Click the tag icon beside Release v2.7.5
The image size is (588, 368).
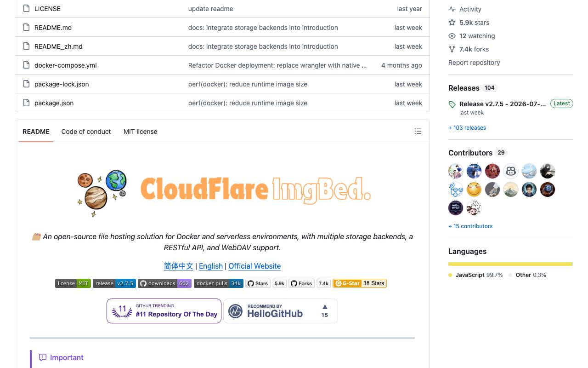click(452, 104)
